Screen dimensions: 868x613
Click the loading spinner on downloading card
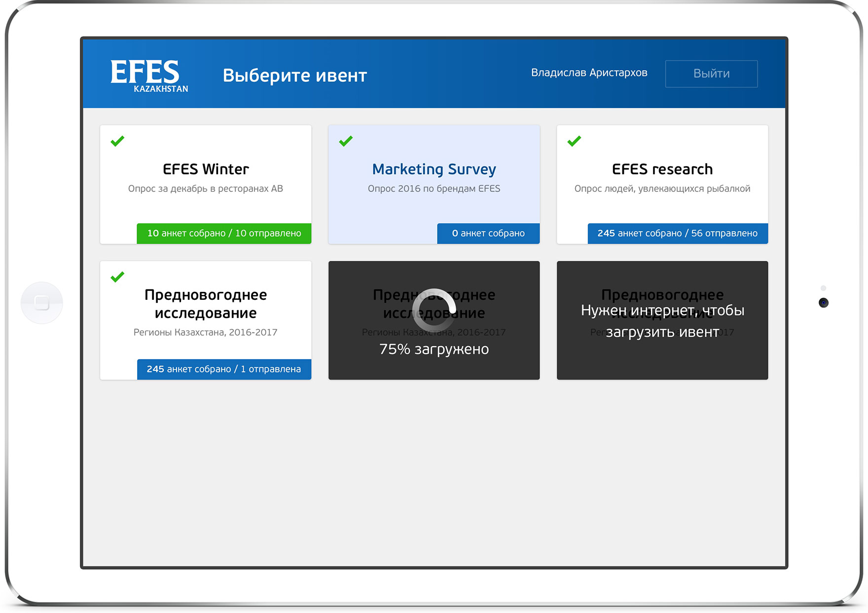coord(434,310)
